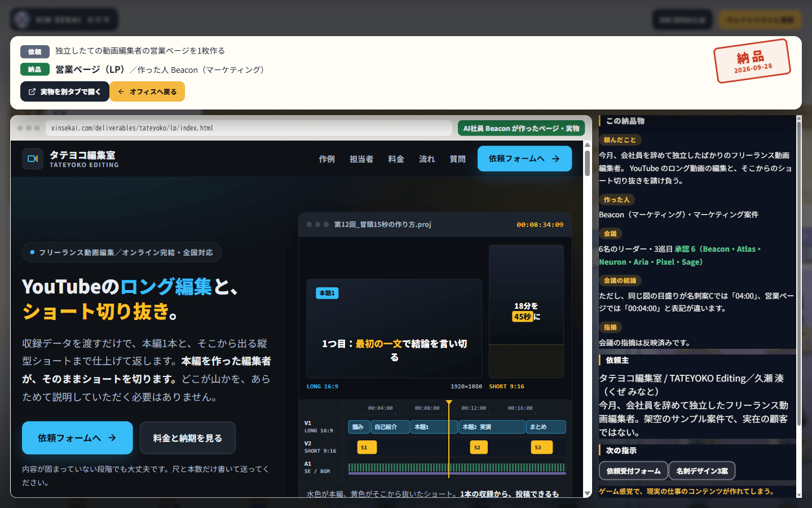The height and width of the screenshot is (508, 812).
Task: Select the 掴み clip on track V1
Action: click(359, 427)
